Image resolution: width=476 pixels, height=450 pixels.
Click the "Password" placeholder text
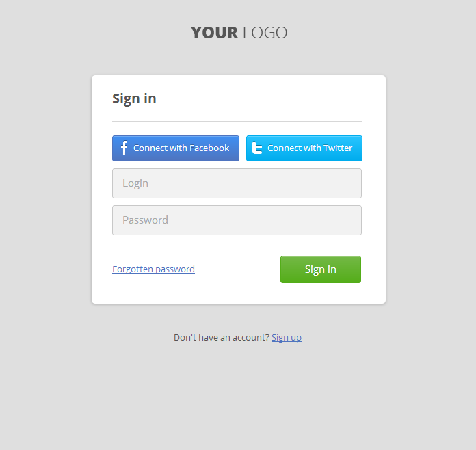tap(145, 220)
